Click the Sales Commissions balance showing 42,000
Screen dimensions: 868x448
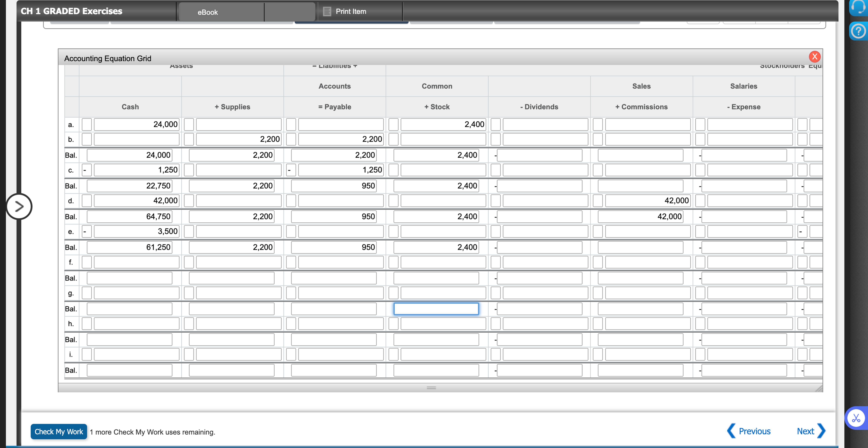(641, 216)
